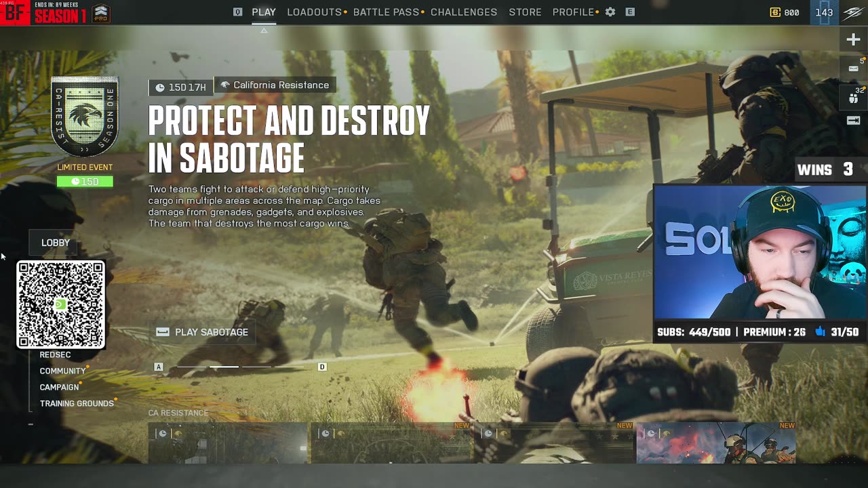The width and height of the screenshot is (868, 488).
Task: Open the mail inbox icon showing 5
Action: tap(853, 68)
